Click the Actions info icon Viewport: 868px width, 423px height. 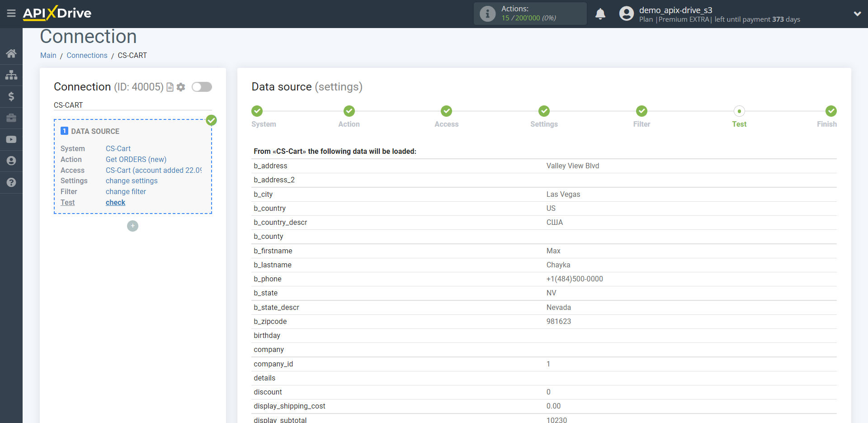click(487, 14)
